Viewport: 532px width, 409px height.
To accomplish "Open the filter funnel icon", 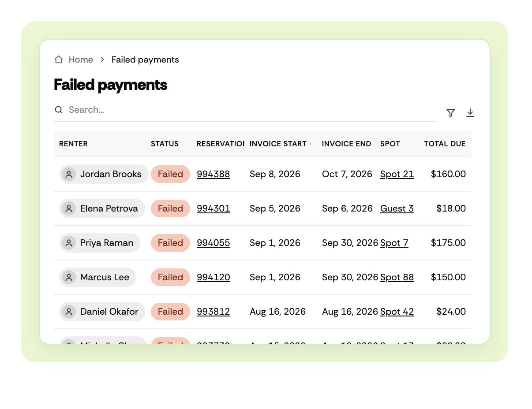I will [x=450, y=113].
